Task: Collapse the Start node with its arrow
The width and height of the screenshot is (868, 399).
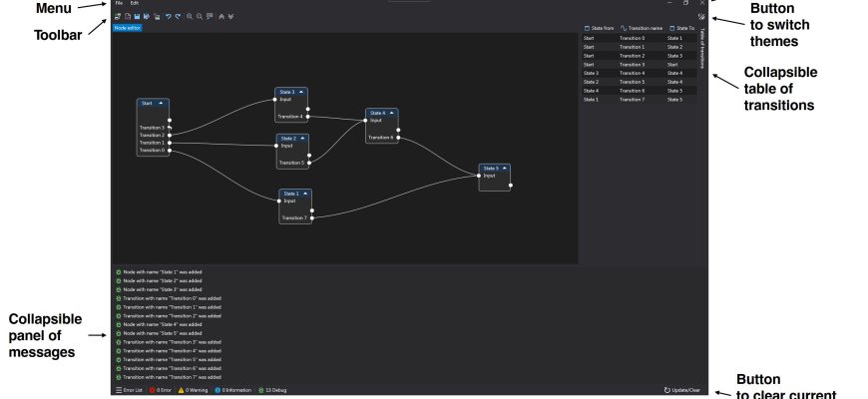Action: click(x=161, y=103)
